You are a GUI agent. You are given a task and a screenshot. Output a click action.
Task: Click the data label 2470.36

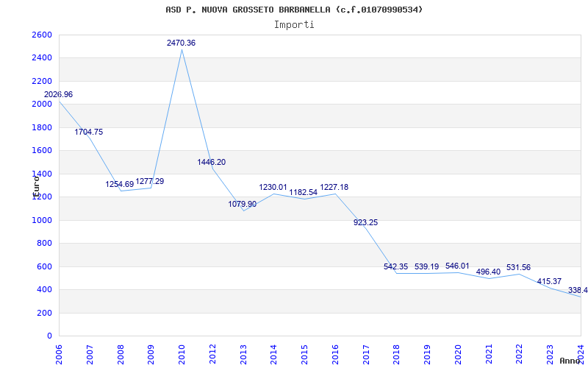181,43
